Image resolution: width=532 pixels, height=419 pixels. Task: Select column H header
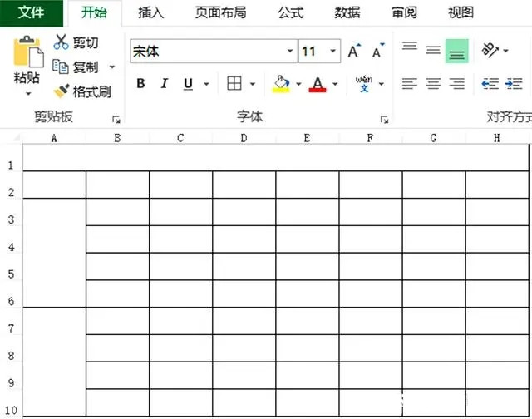[x=497, y=138]
